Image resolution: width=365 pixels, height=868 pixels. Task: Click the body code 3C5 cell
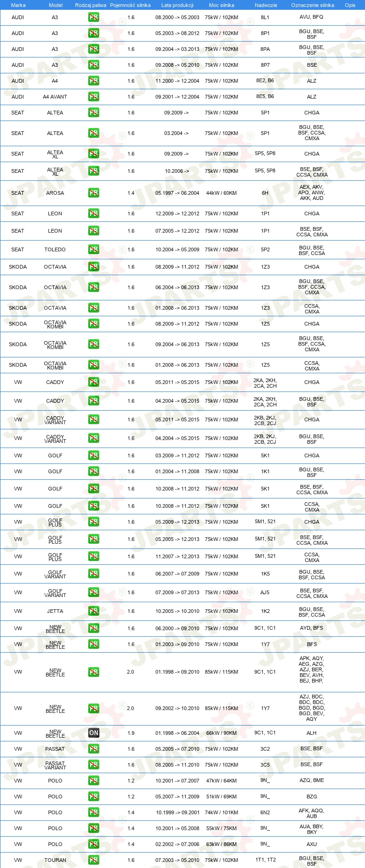tap(265, 765)
